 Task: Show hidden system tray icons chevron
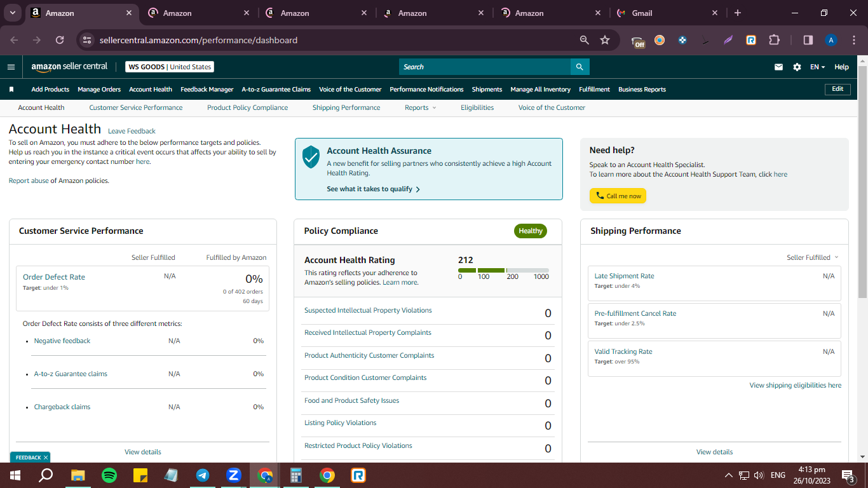coord(728,475)
